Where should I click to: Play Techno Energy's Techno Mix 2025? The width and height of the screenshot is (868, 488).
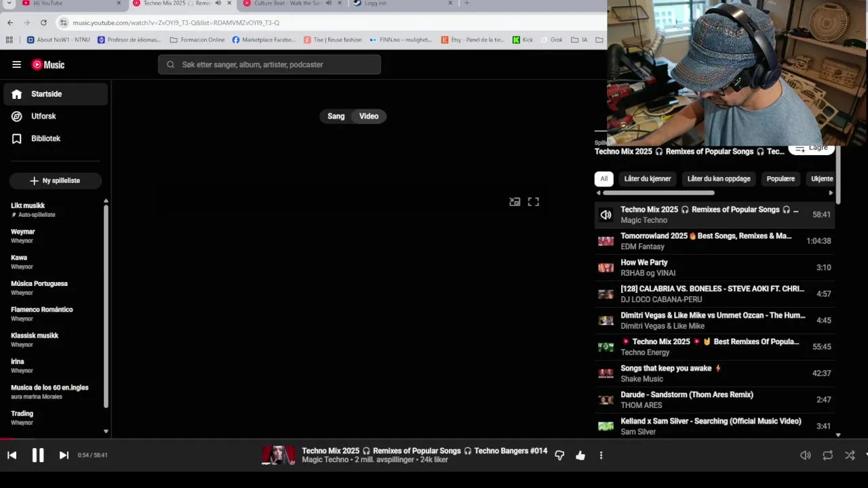pyautogui.click(x=715, y=347)
